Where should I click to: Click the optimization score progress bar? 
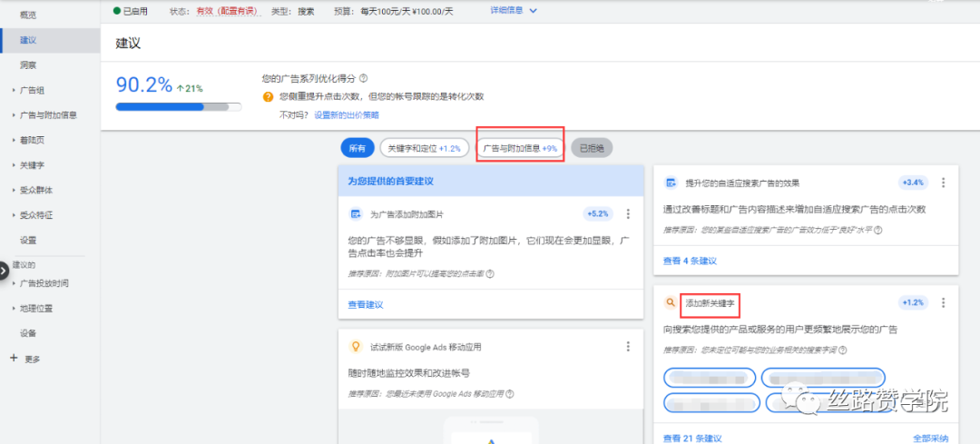179,107
